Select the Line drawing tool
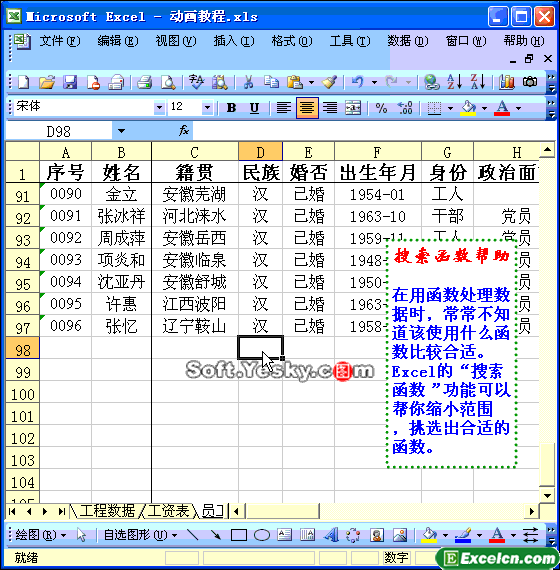Screen dimensions: 560x570 [192, 535]
